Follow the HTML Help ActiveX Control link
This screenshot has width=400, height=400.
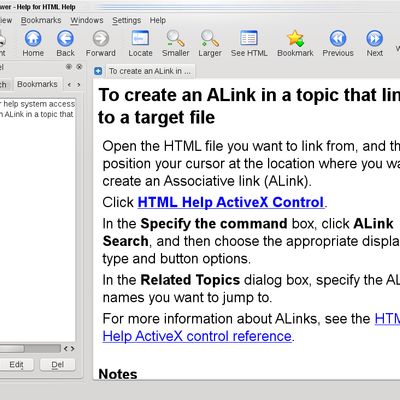coord(231,202)
